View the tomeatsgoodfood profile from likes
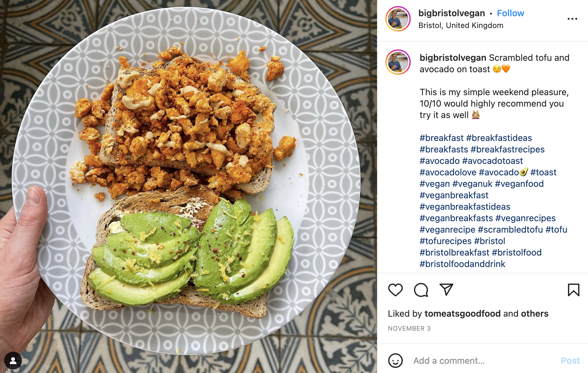Image resolution: width=588 pixels, height=373 pixels. [463, 313]
